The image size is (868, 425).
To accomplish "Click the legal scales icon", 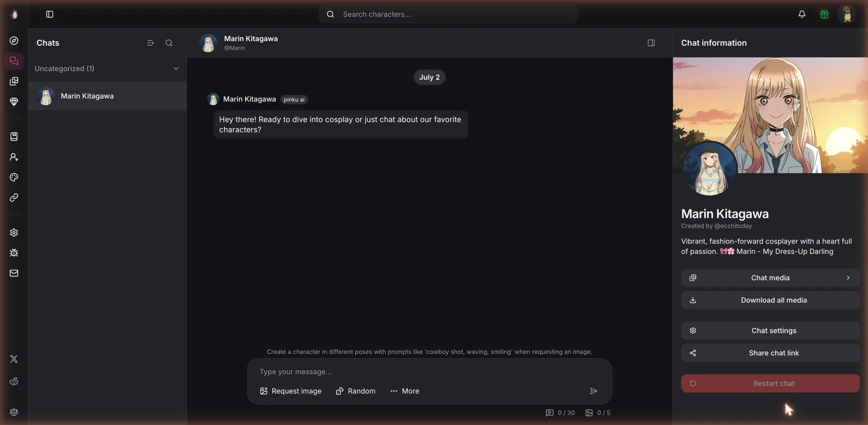I will coord(14,413).
